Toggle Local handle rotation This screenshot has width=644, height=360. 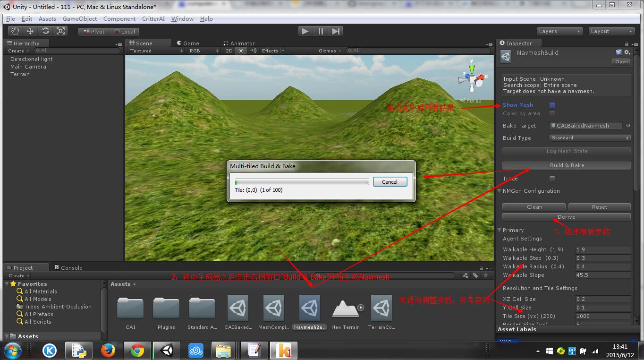click(x=124, y=32)
